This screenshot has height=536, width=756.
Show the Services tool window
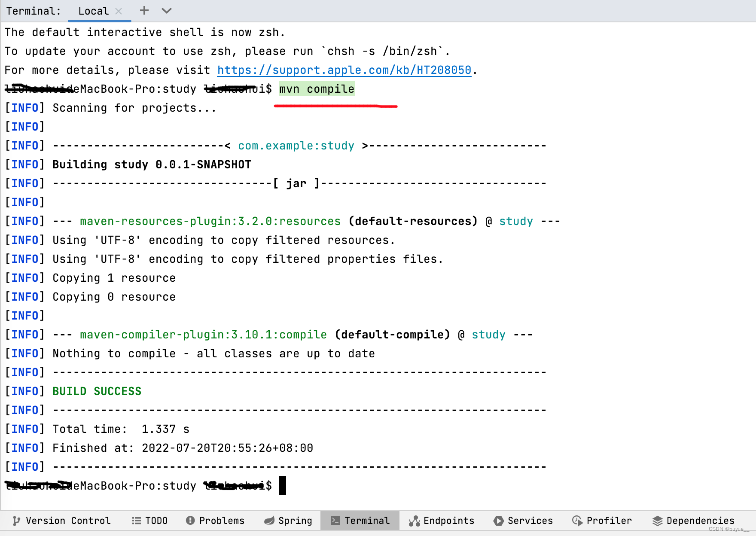(x=523, y=521)
